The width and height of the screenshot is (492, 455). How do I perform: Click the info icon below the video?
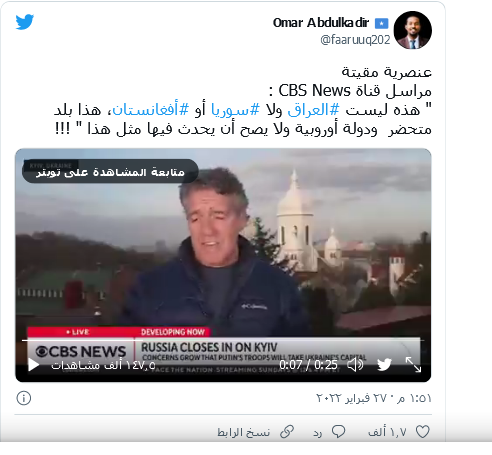24,398
